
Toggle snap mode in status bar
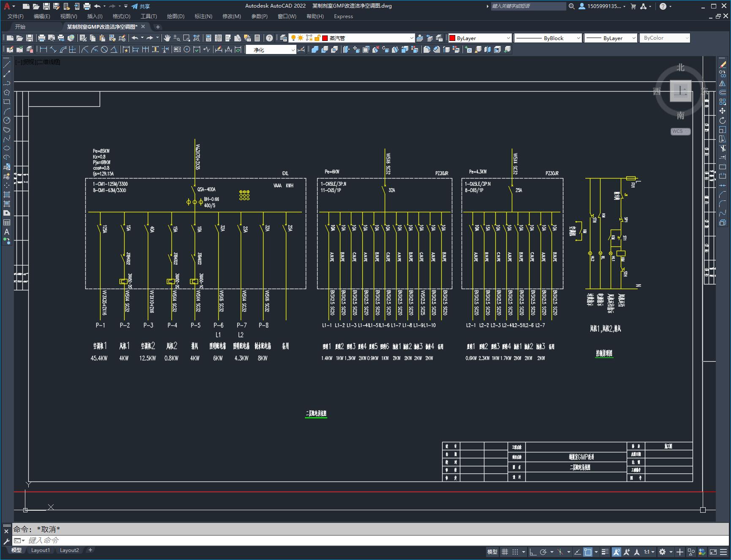click(x=515, y=552)
